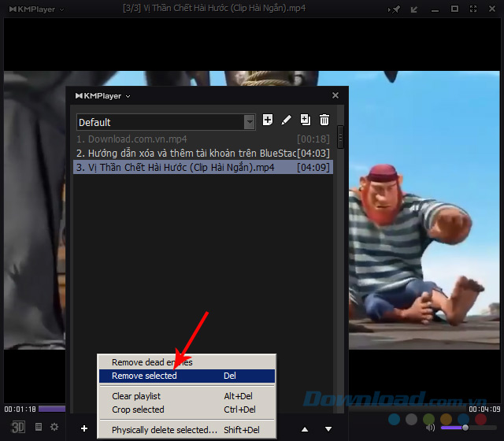
Task: Move item up with triangle arrow
Action: (305, 429)
